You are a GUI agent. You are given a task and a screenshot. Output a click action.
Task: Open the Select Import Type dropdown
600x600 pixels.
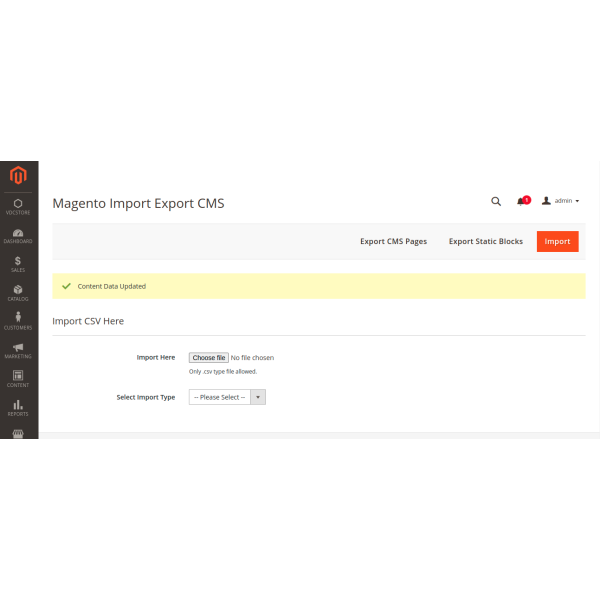227,397
